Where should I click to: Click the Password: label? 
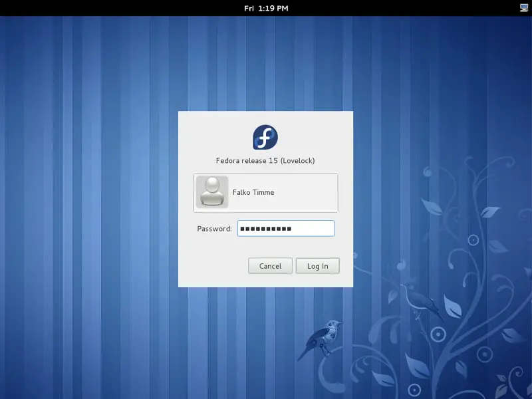point(214,229)
